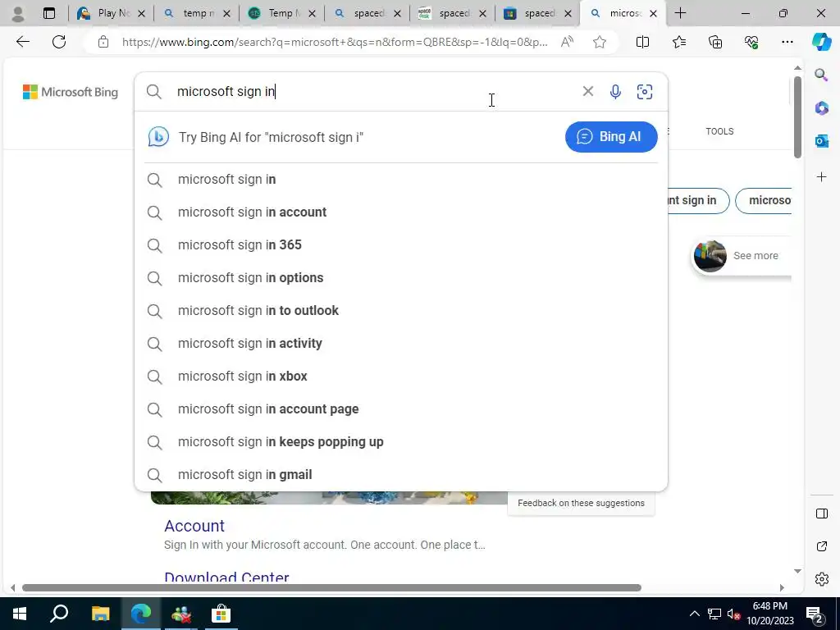The width and height of the screenshot is (840, 630).
Task: Clear the search box text
Action: [587, 91]
